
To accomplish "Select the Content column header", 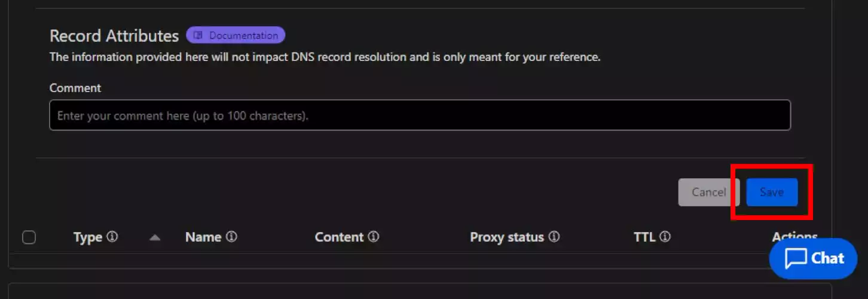I will click(339, 237).
